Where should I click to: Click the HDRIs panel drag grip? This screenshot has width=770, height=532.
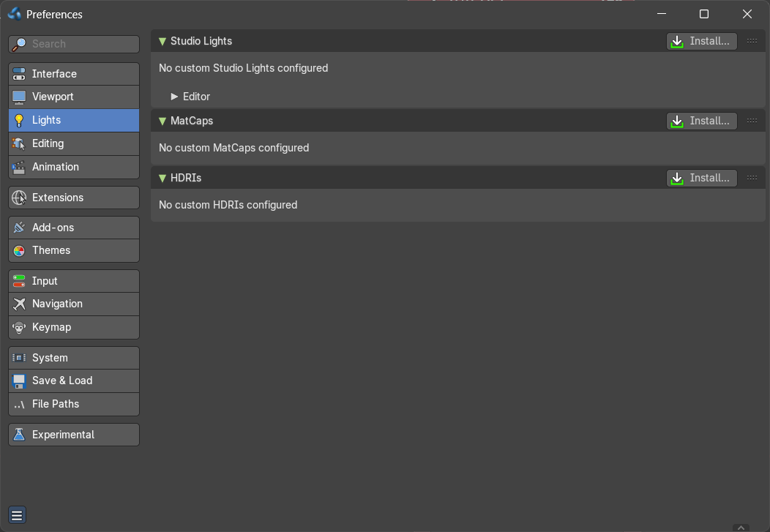(752, 178)
